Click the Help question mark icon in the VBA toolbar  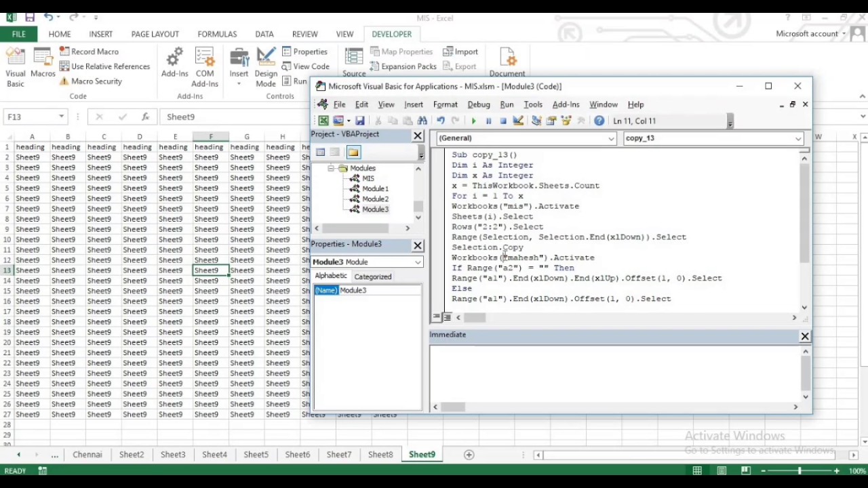[599, 121]
